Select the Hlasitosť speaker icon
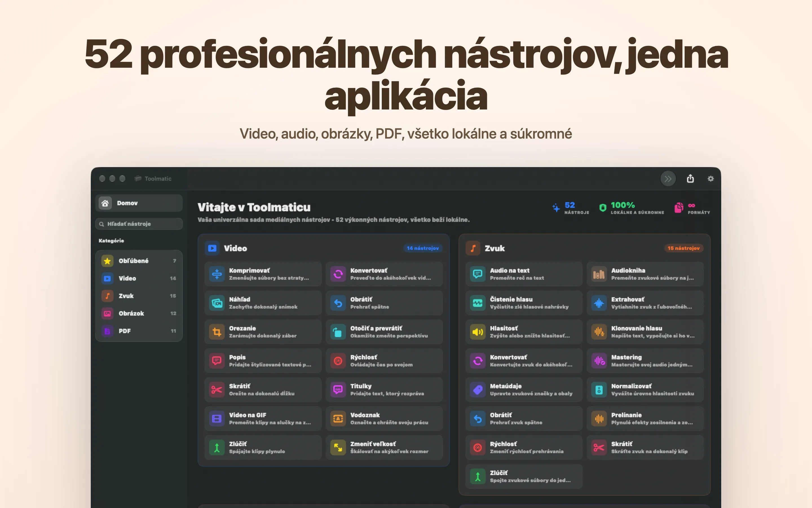This screenshot has height=508, width=812. tap(477, 332)
